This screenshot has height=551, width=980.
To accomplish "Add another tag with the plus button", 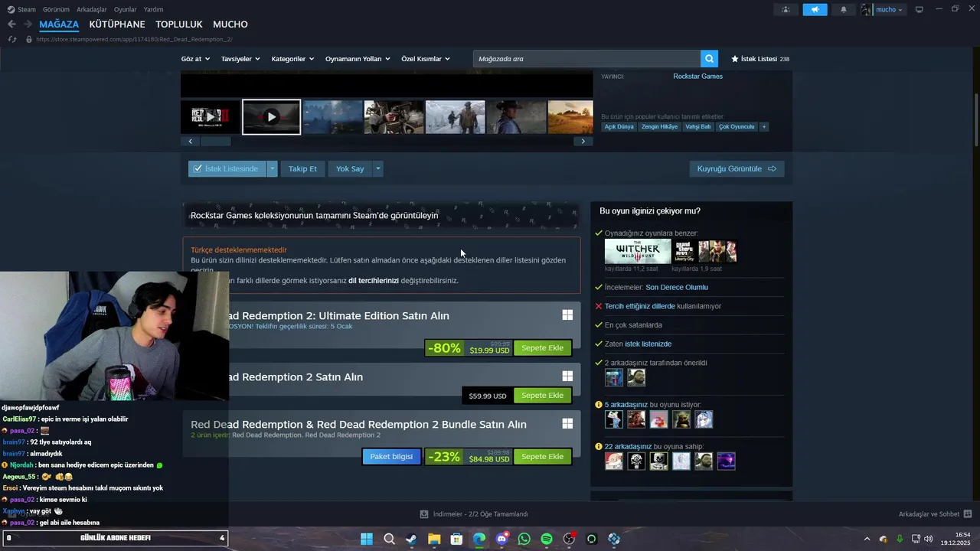I will coord(763,126).
